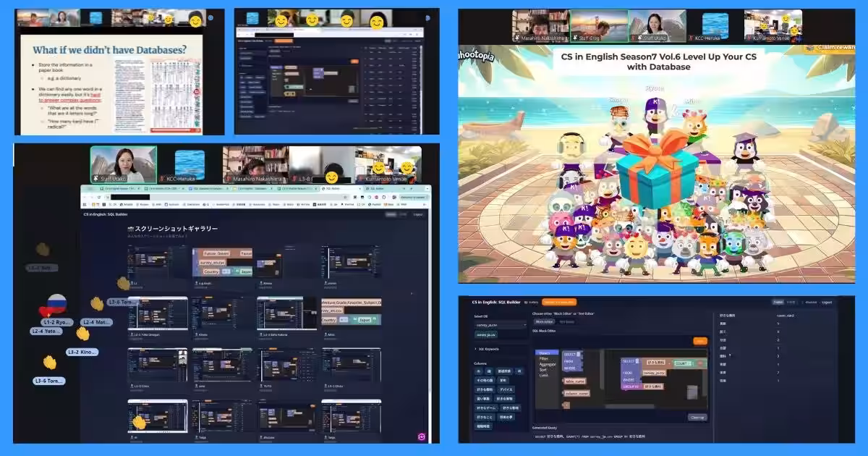Select Staff Greg's Golden Gate video tile
The image size is (868, 456).
coord(598,26)
